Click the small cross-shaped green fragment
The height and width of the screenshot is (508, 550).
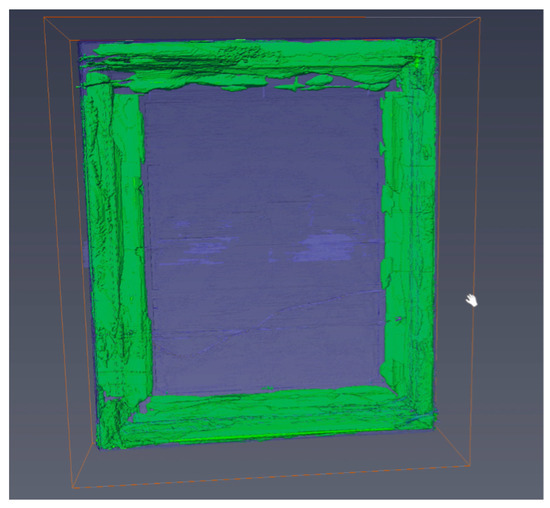pyautogui.click(x=296, y=85)
